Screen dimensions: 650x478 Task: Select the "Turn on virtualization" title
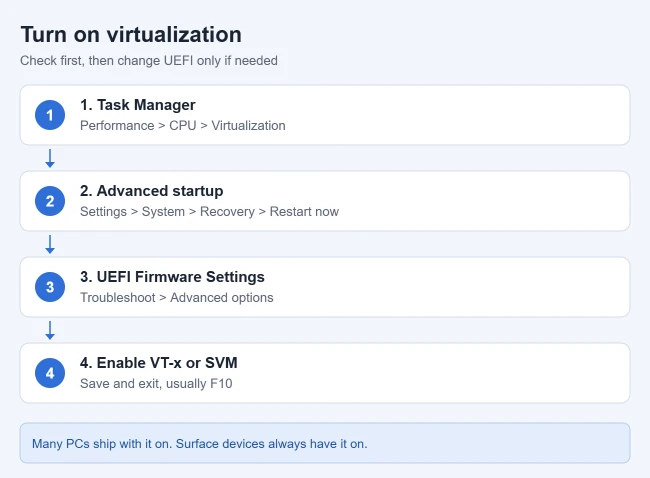(131, 34)
